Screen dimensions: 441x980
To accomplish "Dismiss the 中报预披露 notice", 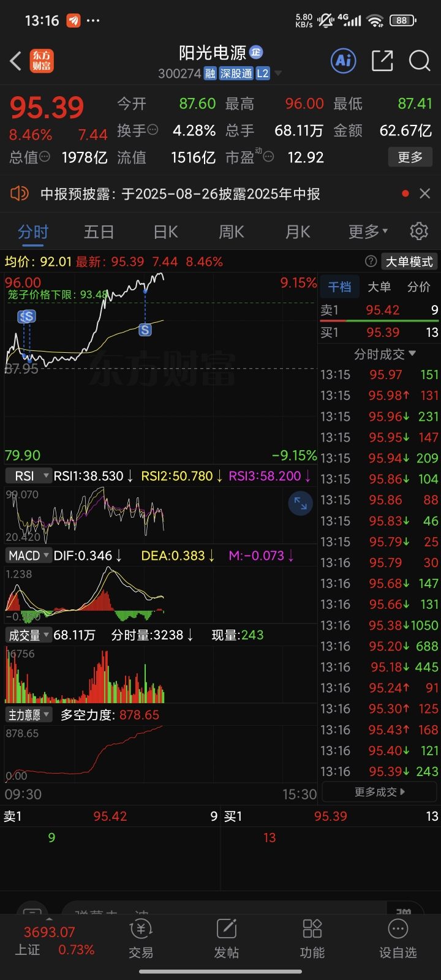I will click(x=424, y=194).
